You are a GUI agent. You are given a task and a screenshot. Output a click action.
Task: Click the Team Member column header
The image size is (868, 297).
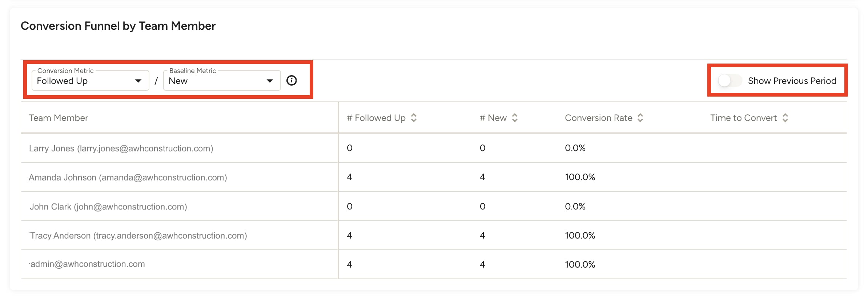(x=59, y=118)
